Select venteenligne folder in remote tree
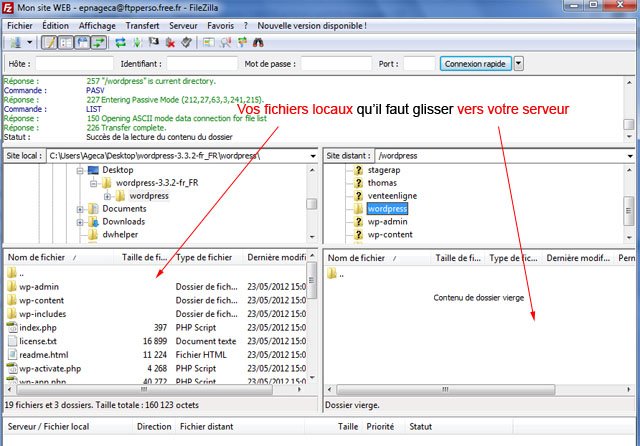640x446 pixels. [392, 196]
